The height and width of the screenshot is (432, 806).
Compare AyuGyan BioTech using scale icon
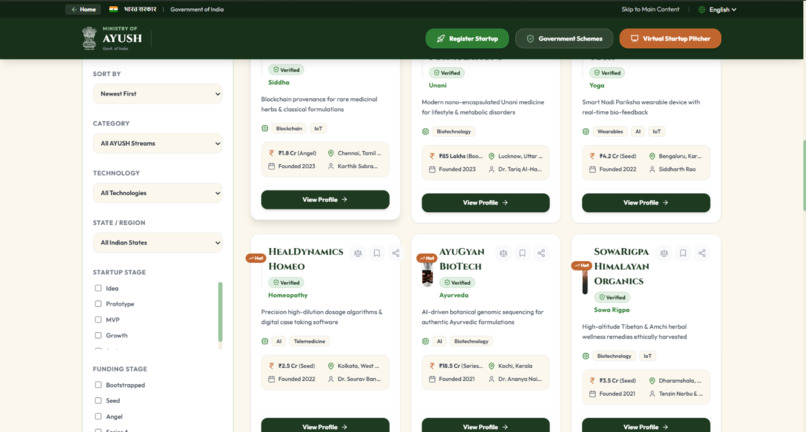pyautogui.click(x=503, y=253)
